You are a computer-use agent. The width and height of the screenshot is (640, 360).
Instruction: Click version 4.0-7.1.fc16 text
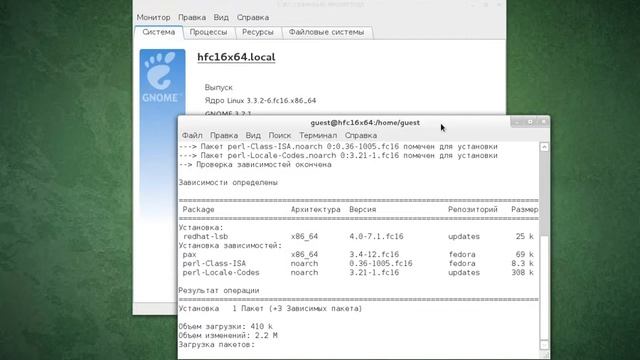pos(376,236)
